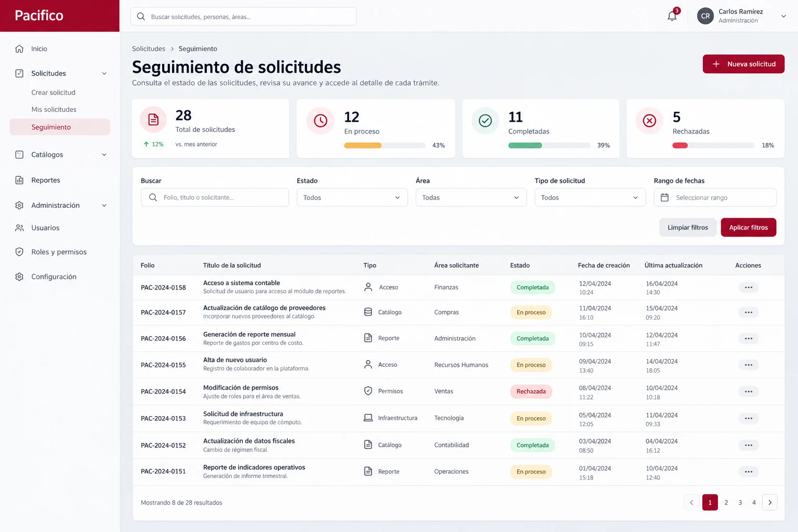Open actions menu for PAC-2024-0153
The height and width of the screenshot is (532, 798).
748,418
